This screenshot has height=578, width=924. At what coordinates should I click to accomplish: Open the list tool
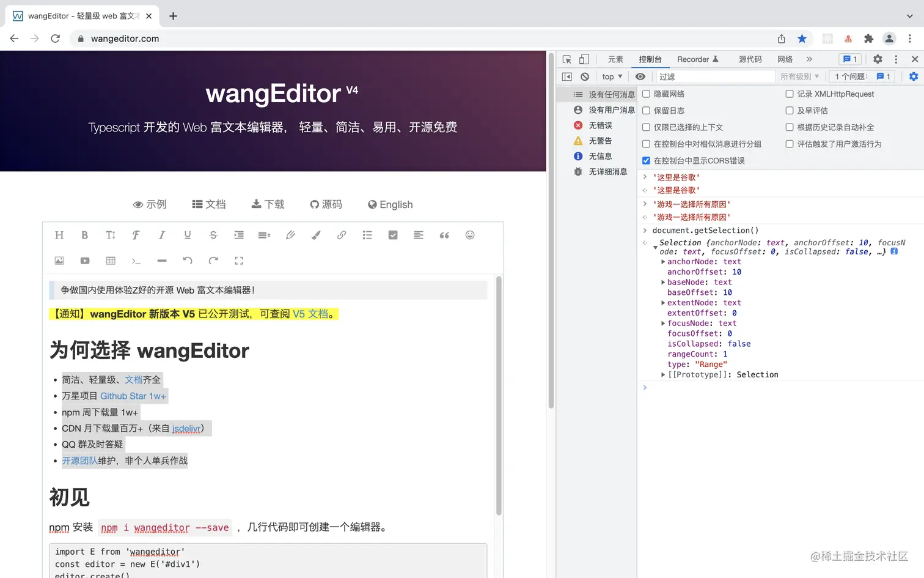click(x=367, y=235)
